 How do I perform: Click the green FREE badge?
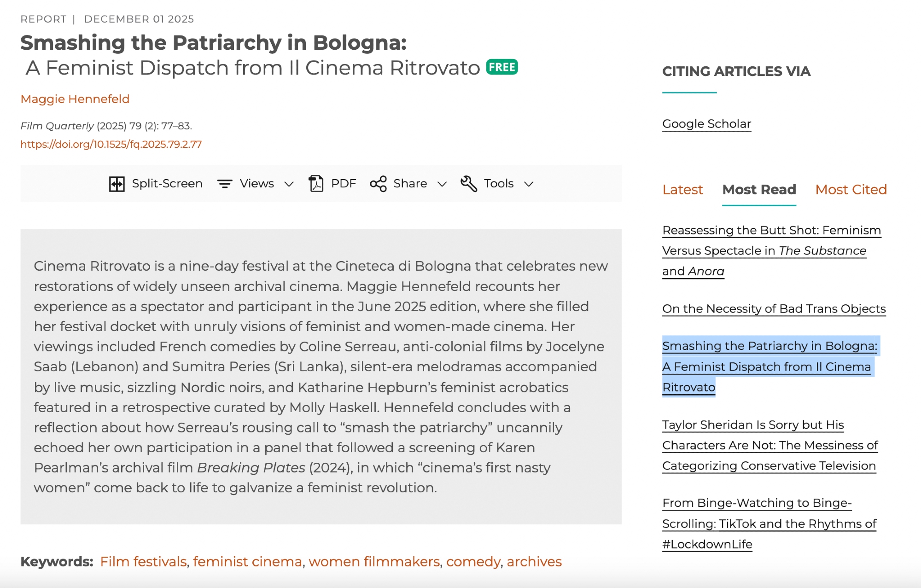tap(502, 67)
